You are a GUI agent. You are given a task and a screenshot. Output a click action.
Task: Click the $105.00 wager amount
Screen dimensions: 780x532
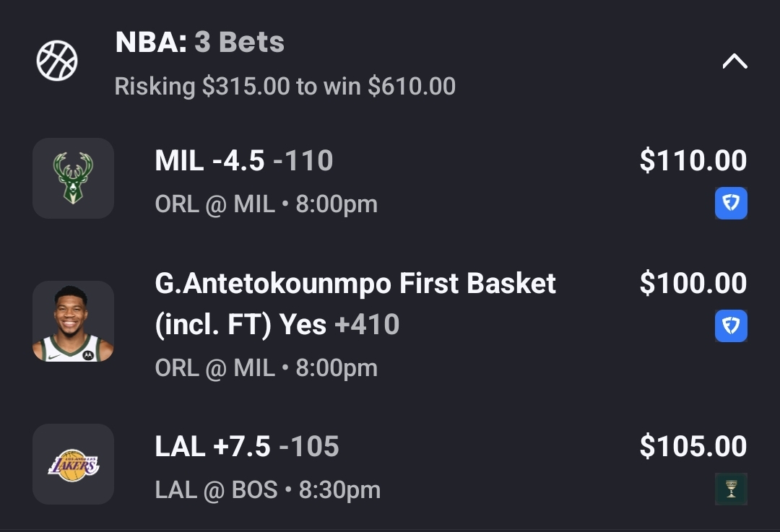point(693,447)
